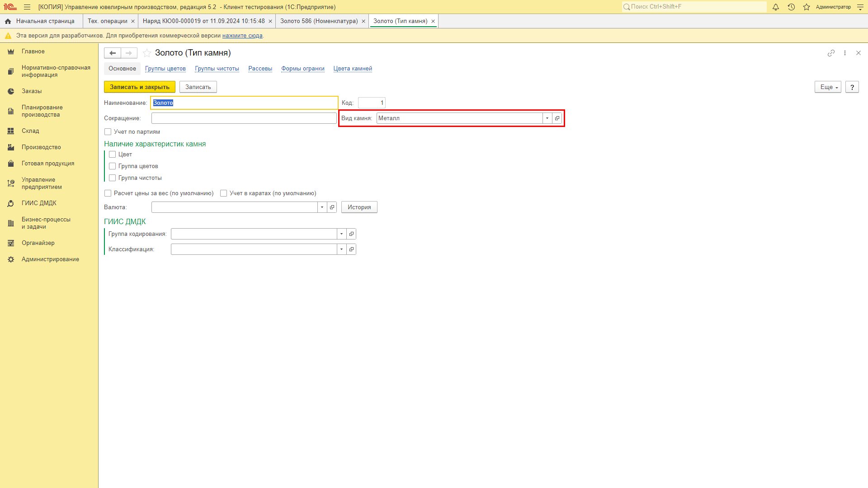Viewport: 868px width, 488px height.
Task: Click the global search field
Action: point(694,7)
